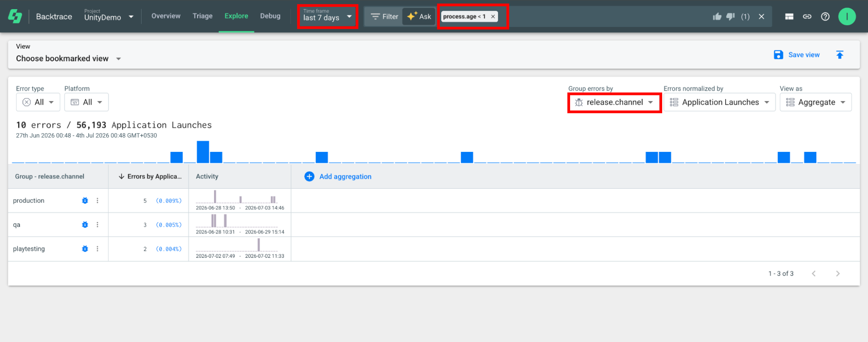This screenshot has width=868, height=342.
Task: Open the help question mark icon
Action: (x=825, y=16)
